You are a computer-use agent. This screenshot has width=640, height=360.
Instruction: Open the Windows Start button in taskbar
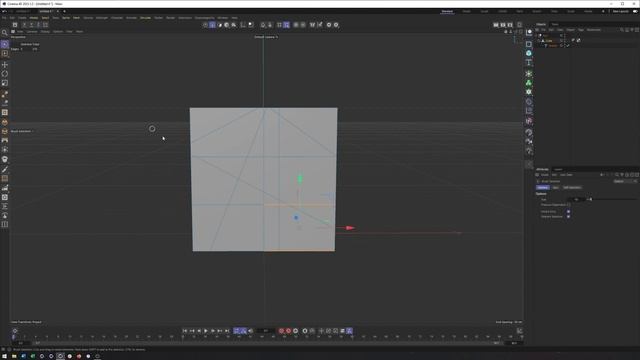4,356
